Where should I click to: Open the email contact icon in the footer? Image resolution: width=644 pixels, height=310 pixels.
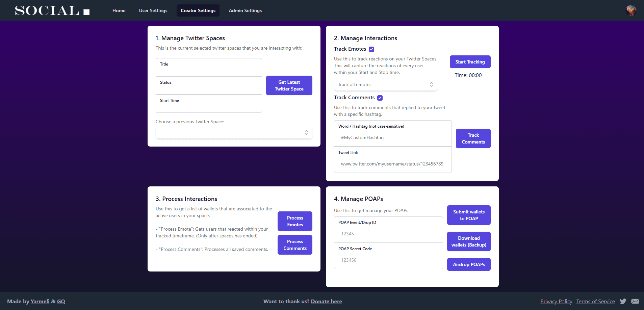tap(635, 301)
